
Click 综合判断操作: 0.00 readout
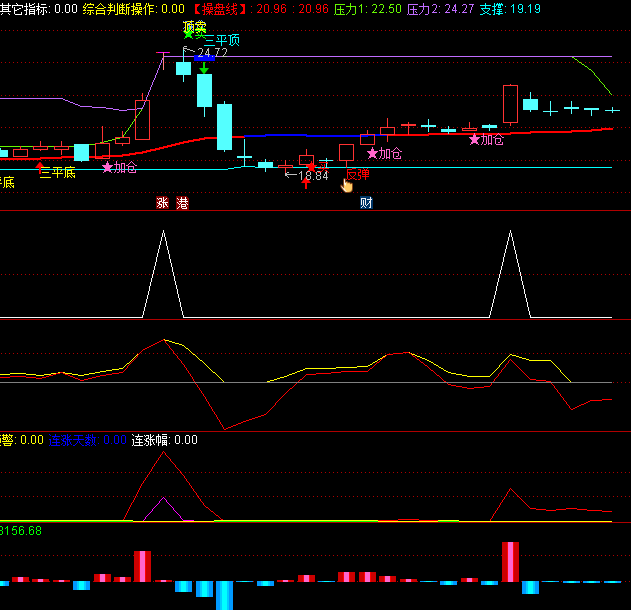point(134,9)
